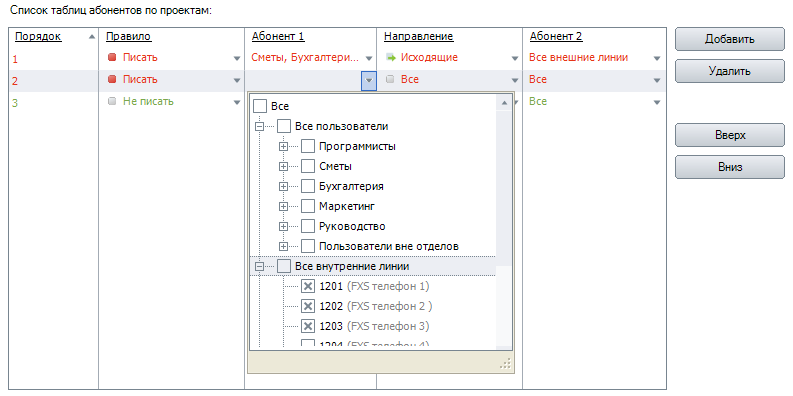Open the Не писать rule dropdown arrow
The width and height of the screenshot is (793, 396).
[237, 103]
